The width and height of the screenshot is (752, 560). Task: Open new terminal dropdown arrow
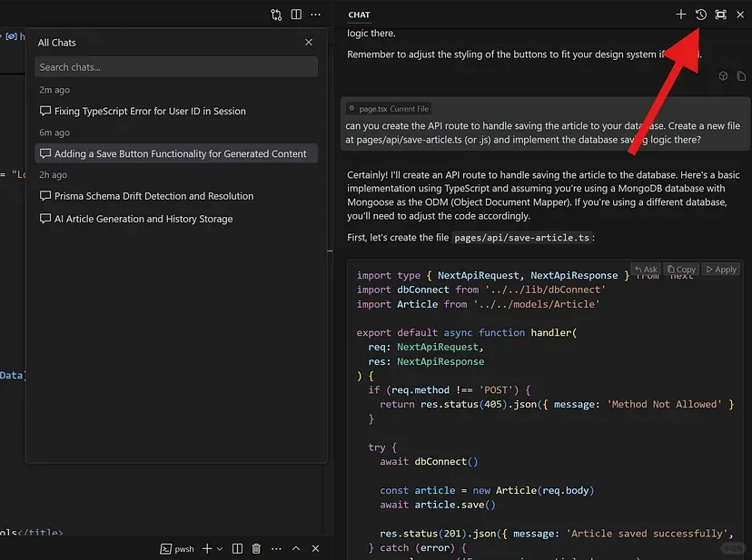220,548
